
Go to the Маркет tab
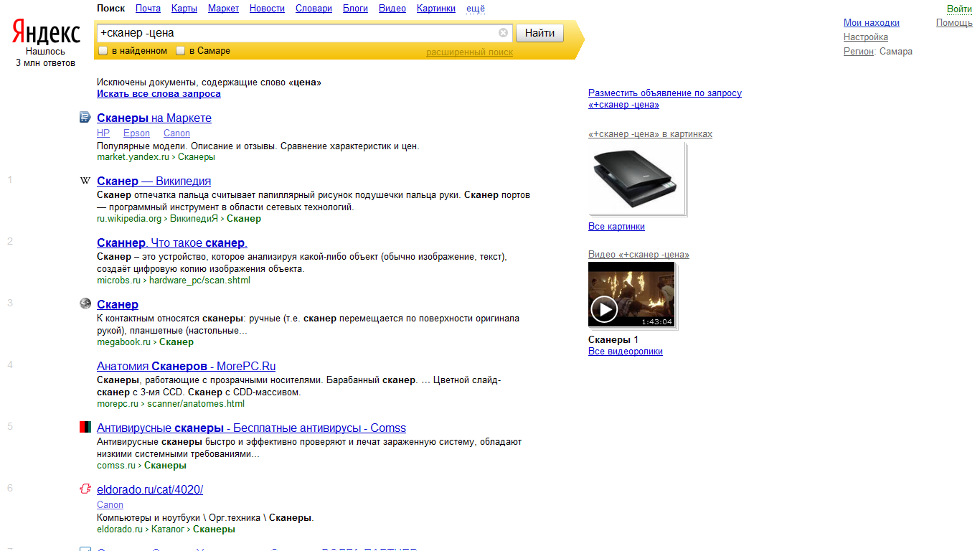224,9
